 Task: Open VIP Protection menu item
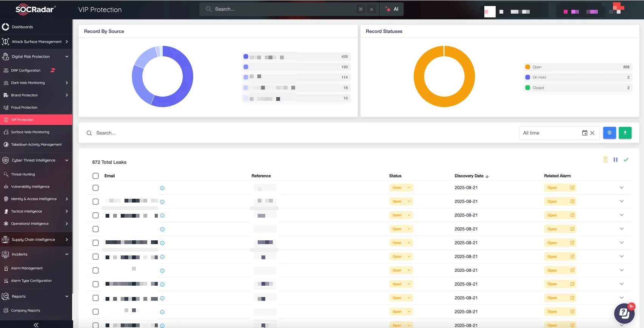pyautogui.click(x=36, y=120)
